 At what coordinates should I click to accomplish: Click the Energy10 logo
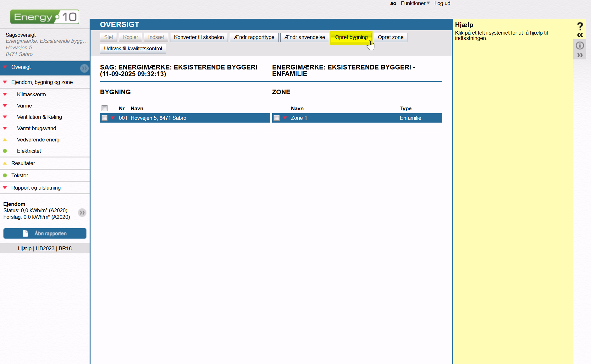click(x=45, y=17)
